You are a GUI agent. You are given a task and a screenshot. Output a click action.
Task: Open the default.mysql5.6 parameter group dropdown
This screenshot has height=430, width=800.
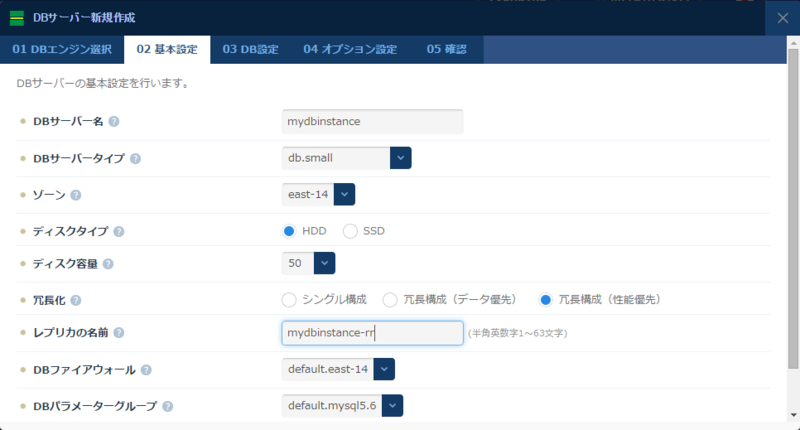click(342, 406)
